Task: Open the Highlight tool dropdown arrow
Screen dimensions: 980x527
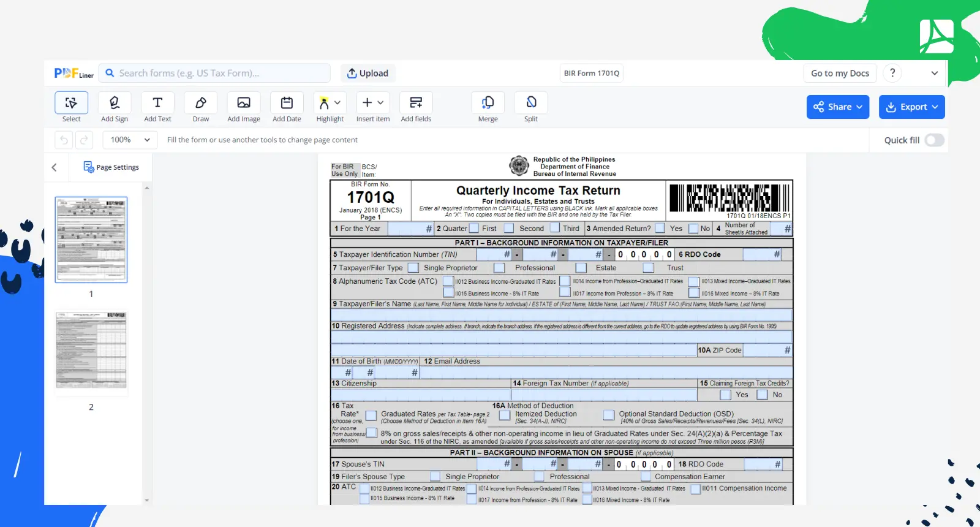Action: click(337, 103)
